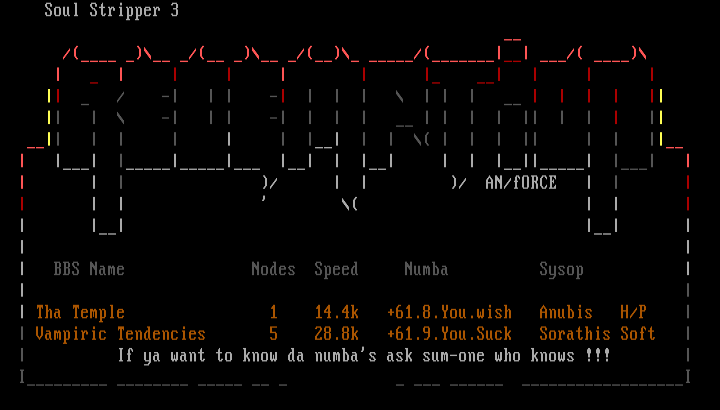Select the +61.9.You.Suck number
720x410 pixels.
click(x=449, y=334)
